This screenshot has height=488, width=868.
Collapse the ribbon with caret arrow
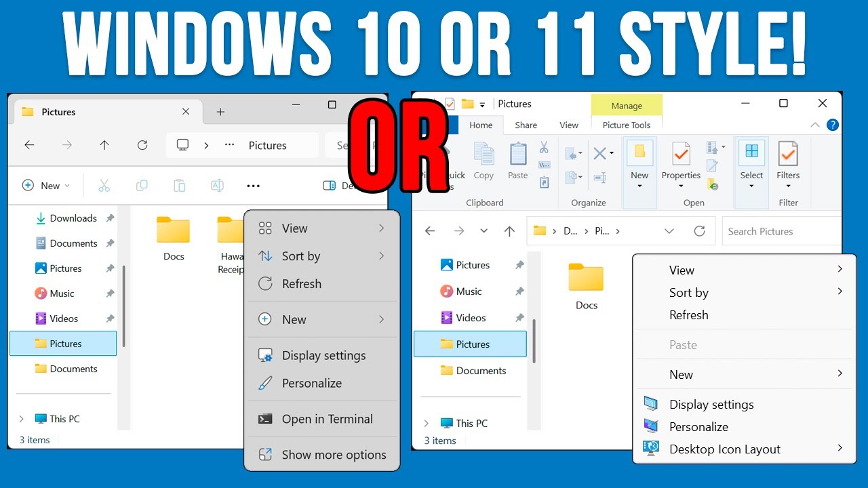click(x=816, y=125)
